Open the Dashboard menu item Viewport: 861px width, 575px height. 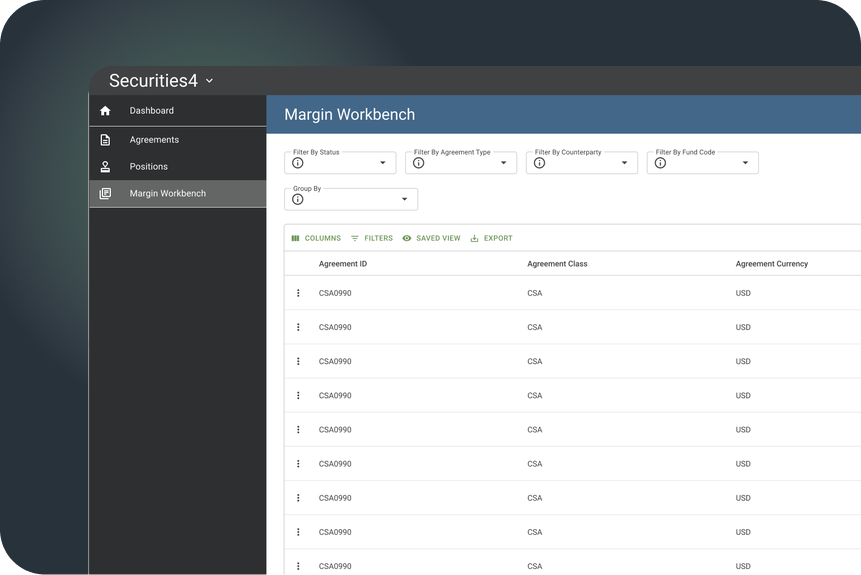178,110
